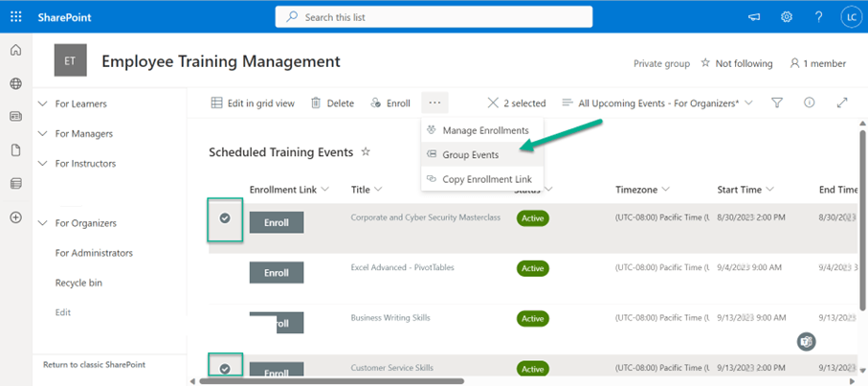
Task: Open the filter pane funnel icon
Action: 777,102
